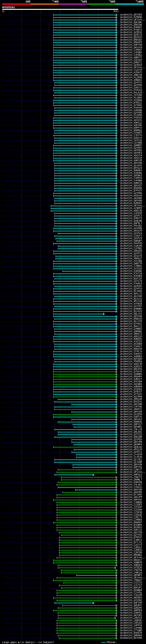This screenshot has height=644, width=146.
Task: Select label UniRef100_Q5MZI1
Action: click(131, 334)
